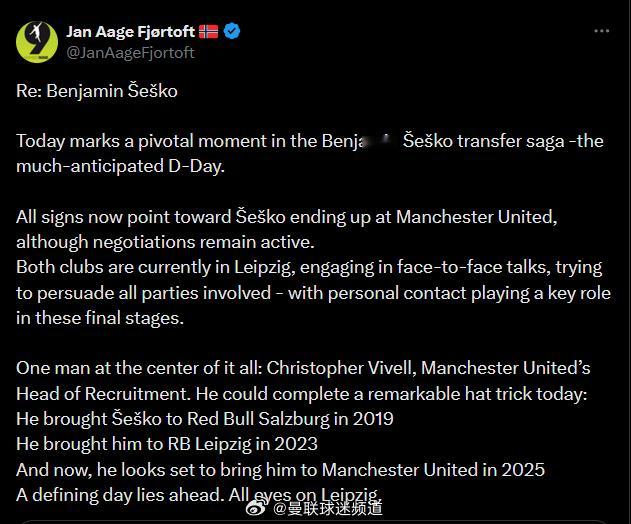Click the blurred word in the first paragraph
The width and height of the screenshot is (631, 524).
point(381,141)
